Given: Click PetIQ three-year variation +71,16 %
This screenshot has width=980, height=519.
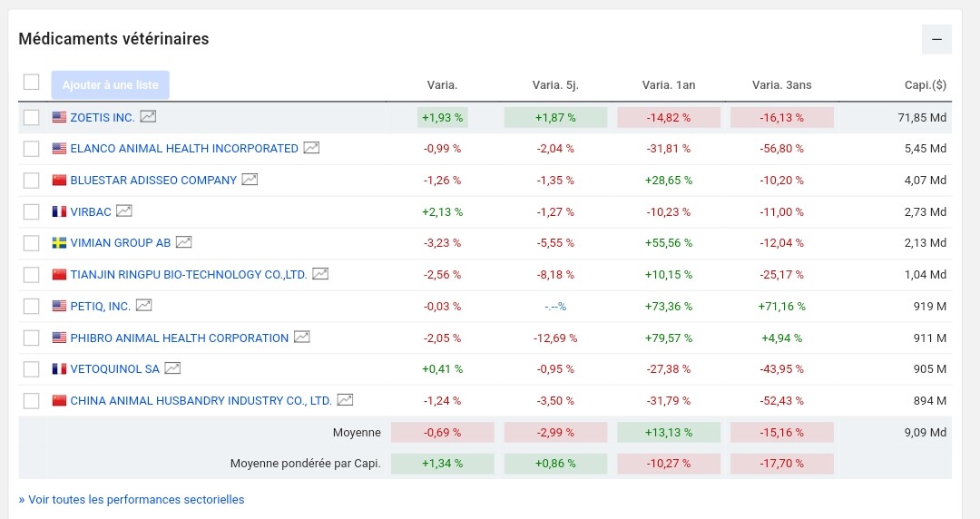Looking at the screenshot, I should 782,307.
